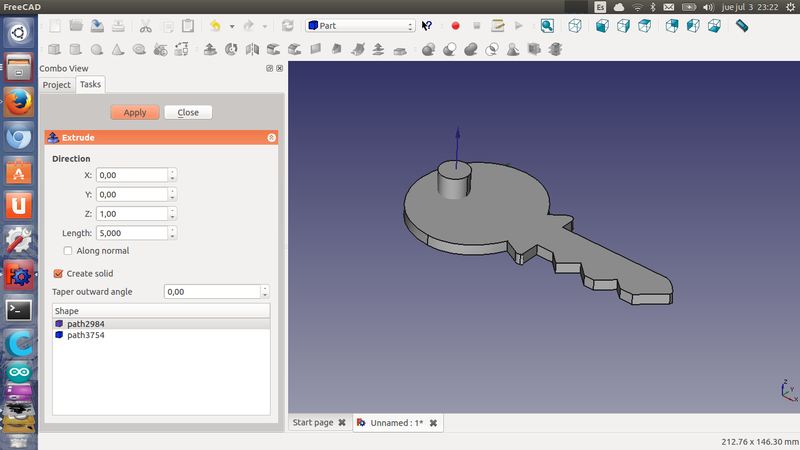The height and width of the screenshot is (450, 800).
Task: Uncheck the Create solid checkbox
Action: (58, 273)
